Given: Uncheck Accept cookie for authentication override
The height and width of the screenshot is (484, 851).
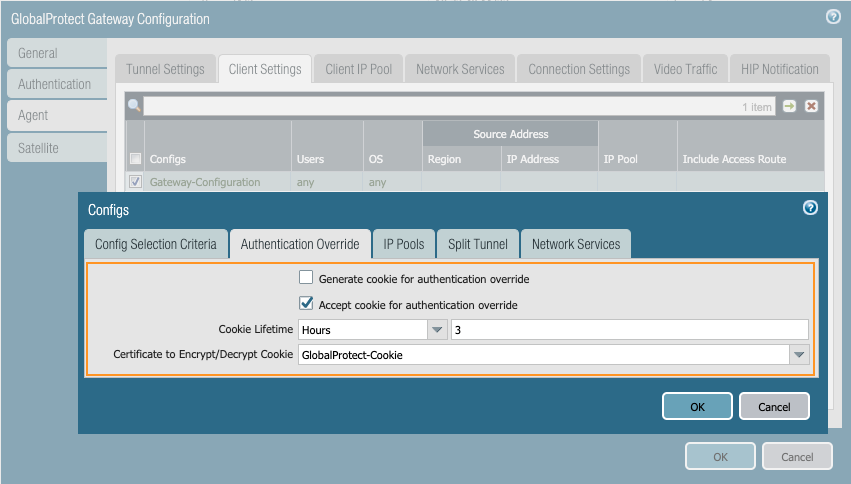Looking at the screenshot, I should click(x=306, y=303).
